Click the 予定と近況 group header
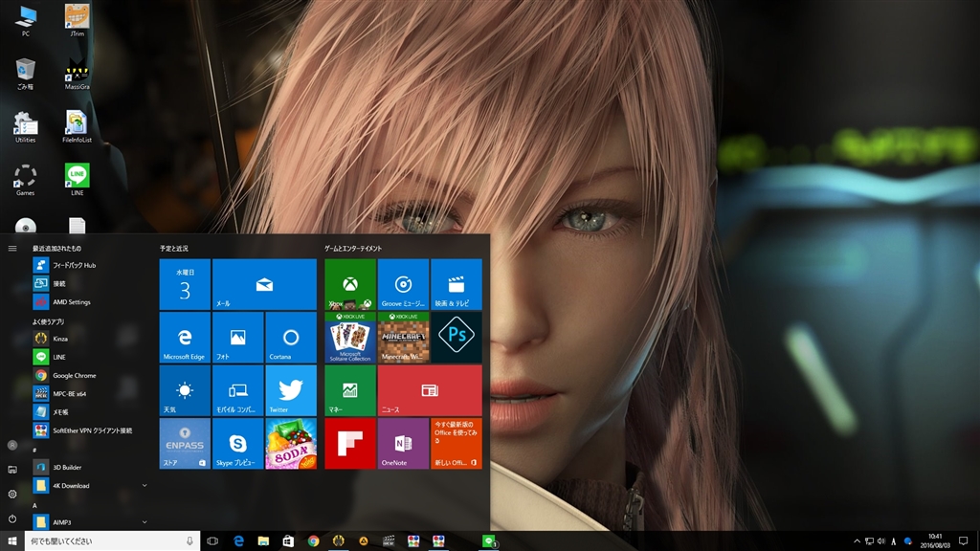This screenshot has height=551, width=980. pos(174,248)
